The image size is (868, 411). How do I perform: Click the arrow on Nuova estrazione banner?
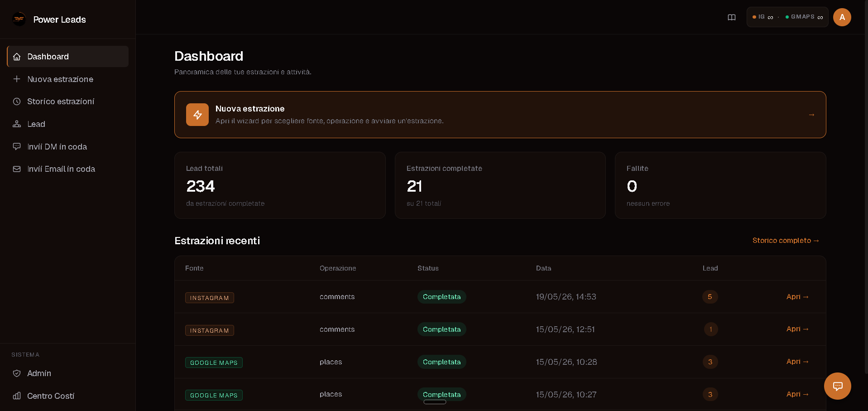811,115
